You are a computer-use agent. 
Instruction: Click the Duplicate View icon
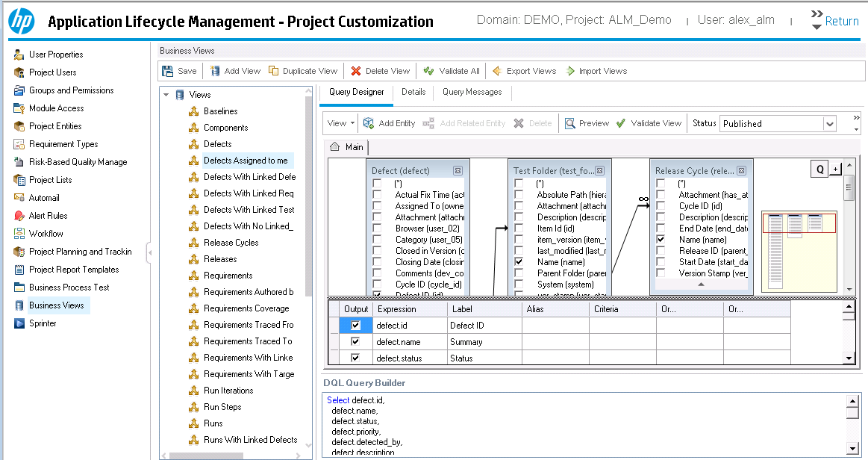coord(273,70)
